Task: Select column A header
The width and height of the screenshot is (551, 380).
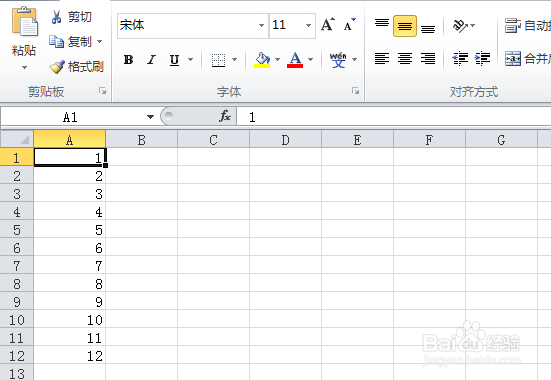Action: pyautogui.click(x=70, y=140)
